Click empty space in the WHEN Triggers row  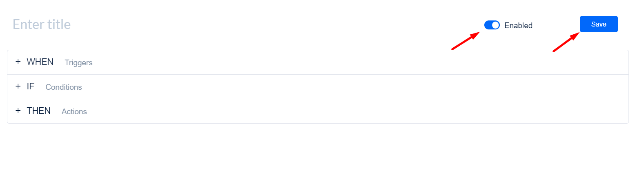(x=359, y=62)
